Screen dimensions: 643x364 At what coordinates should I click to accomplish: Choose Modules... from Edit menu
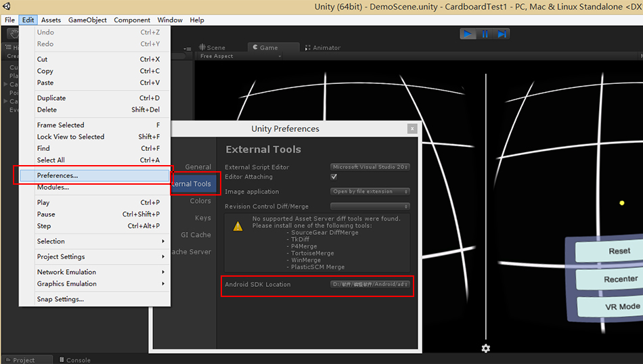(x=95, y=187)
